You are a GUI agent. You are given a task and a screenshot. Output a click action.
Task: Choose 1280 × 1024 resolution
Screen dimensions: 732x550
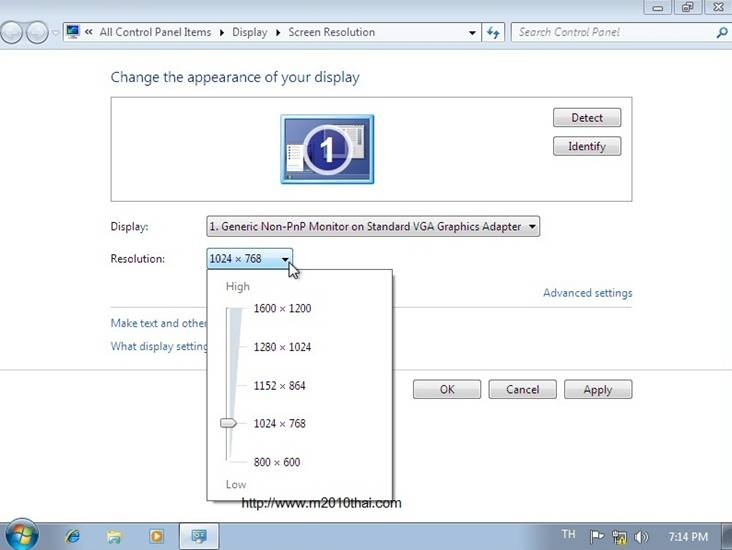(x=282, y=347)
